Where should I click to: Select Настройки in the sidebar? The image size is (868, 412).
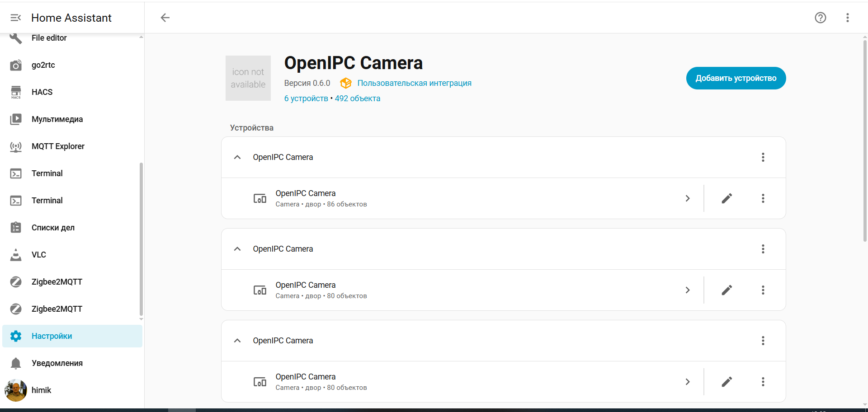coord(52,336)
